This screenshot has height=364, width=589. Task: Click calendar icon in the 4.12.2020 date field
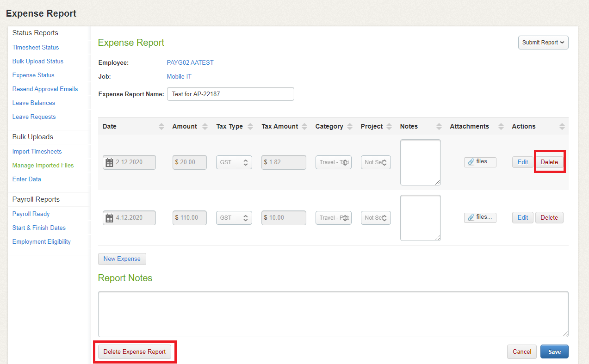click(110, 218)
